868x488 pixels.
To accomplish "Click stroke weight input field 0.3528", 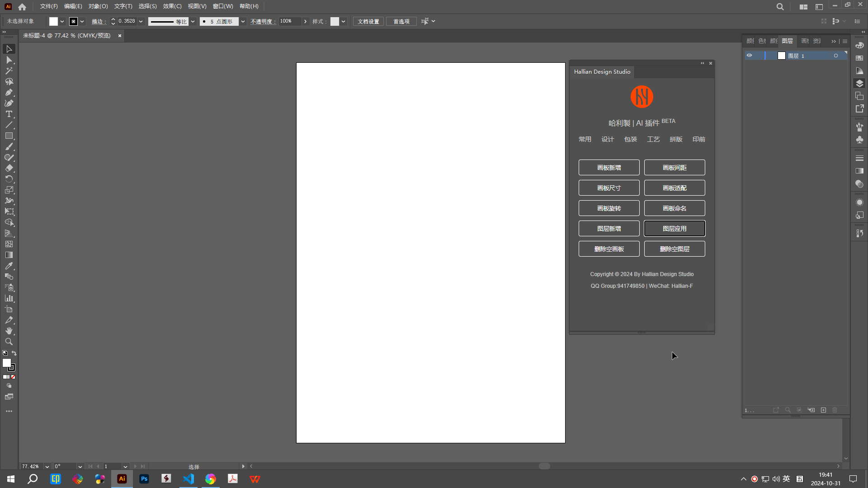I will [x=127, y=21].
